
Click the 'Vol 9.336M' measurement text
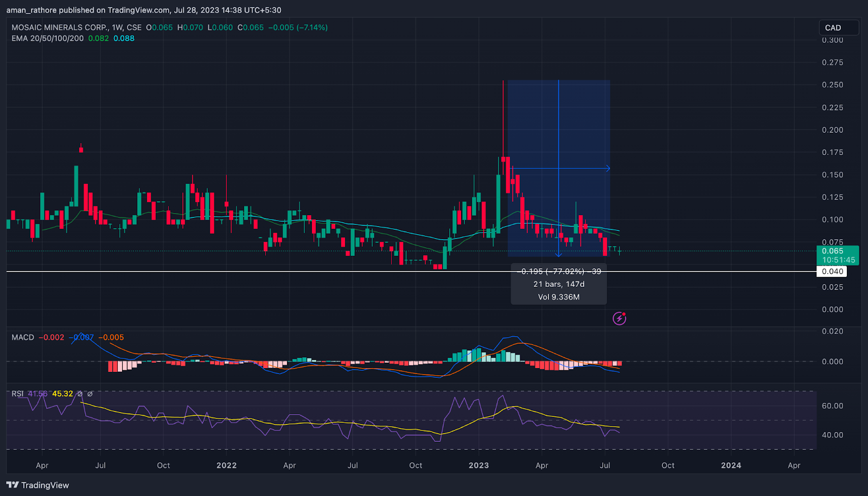point(559,297)
